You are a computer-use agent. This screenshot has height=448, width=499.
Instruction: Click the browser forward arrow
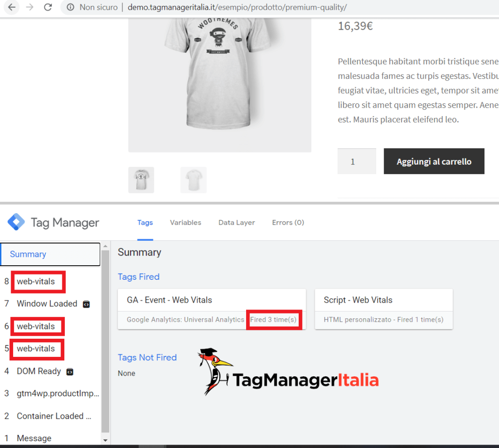30,7
